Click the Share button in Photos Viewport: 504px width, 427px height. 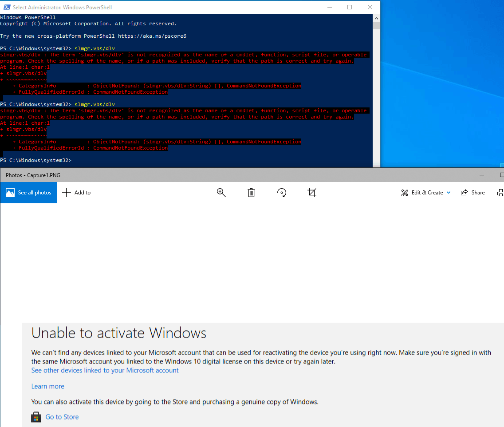click(472, 193)
